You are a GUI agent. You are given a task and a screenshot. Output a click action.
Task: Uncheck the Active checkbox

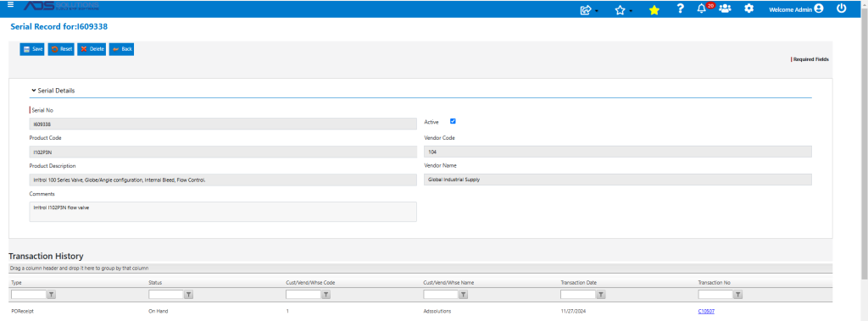click(453, 121)
